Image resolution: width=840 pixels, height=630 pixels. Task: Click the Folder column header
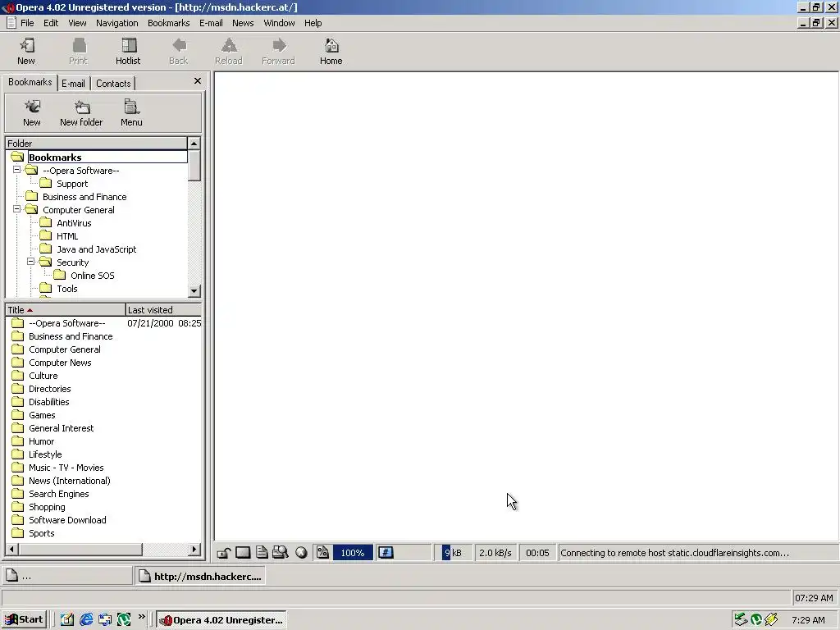97,143
